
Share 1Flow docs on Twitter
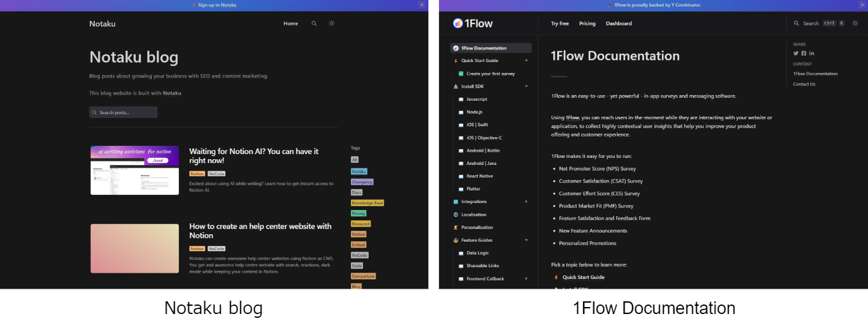pyautogui.click(x=796, y=53)
